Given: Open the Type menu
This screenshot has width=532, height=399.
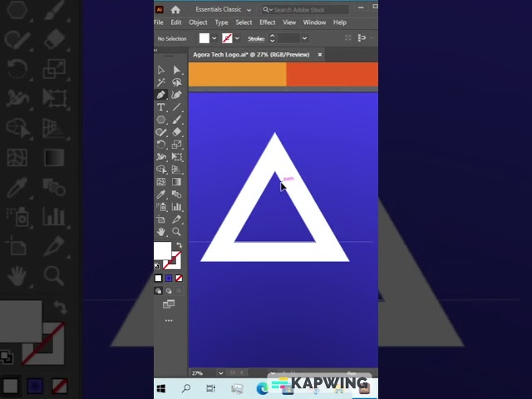Looking at the screenshot, I should click(221, 22).
